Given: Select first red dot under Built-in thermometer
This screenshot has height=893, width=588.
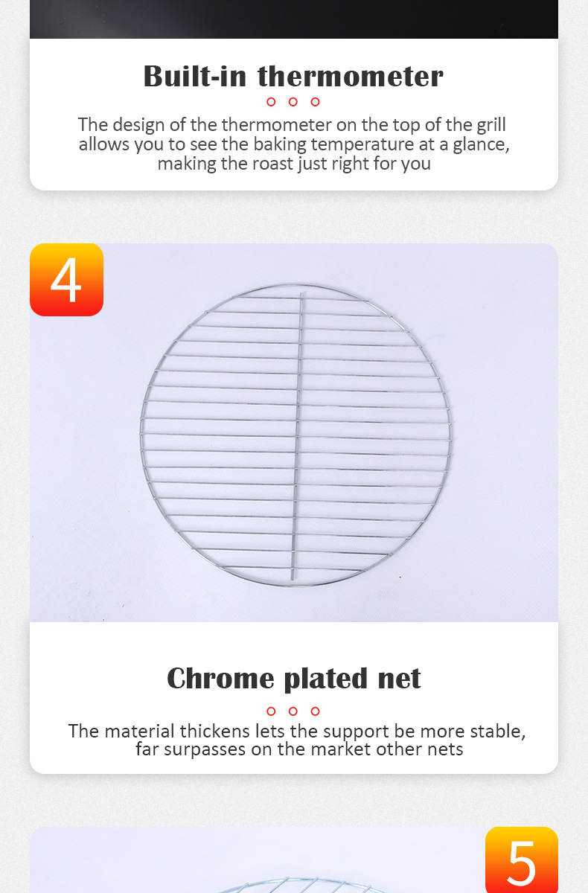Looking at the screenshot, I should pyautogui.click(x=271, y=102).
